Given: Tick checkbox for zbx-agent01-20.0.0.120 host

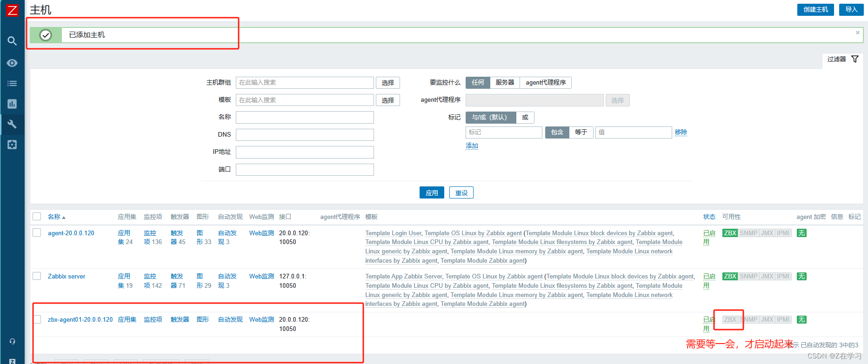Looking at the screenshot, I should coord(37,319).
